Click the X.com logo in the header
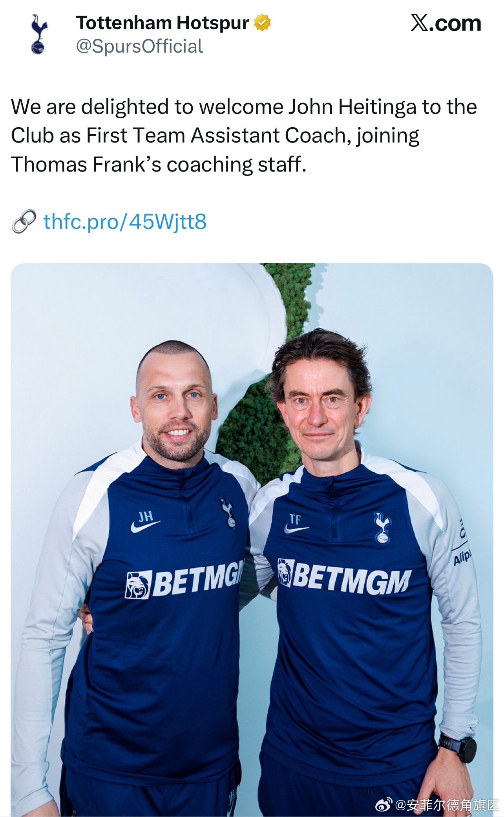The height and width of the screenshot is (817, 504). pos(446,24)
